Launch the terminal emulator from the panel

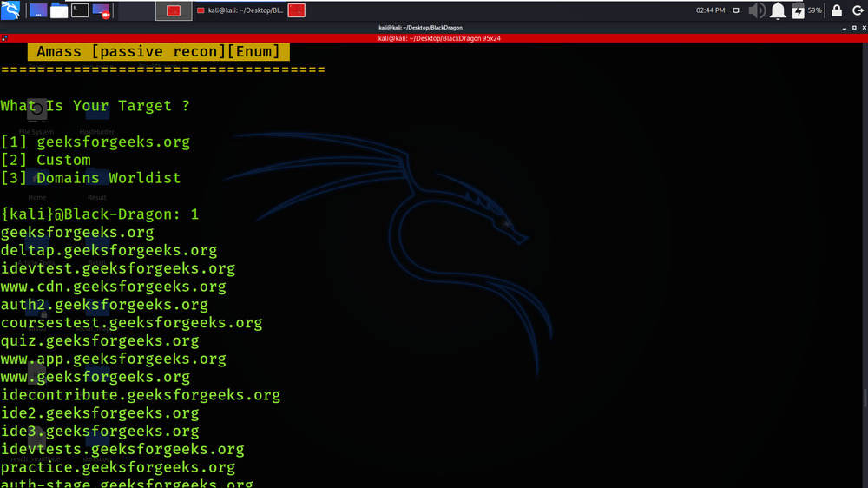point(80,10)
